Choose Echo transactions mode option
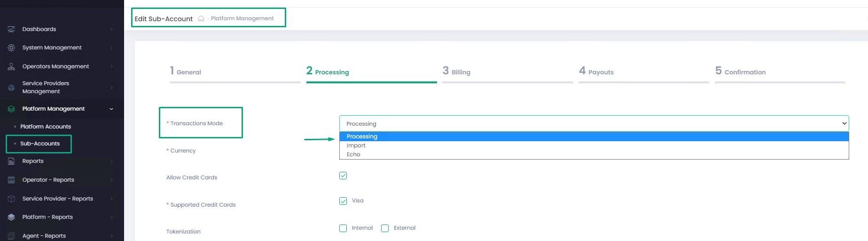This screenshot has width=868, height=241. tap(353, 154)
